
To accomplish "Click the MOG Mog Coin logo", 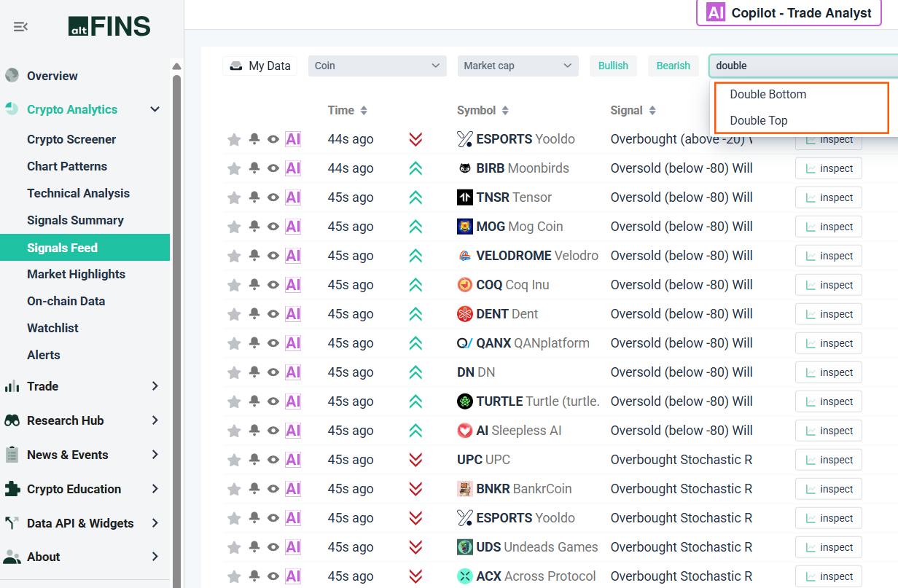I will [x=465, y=227].
